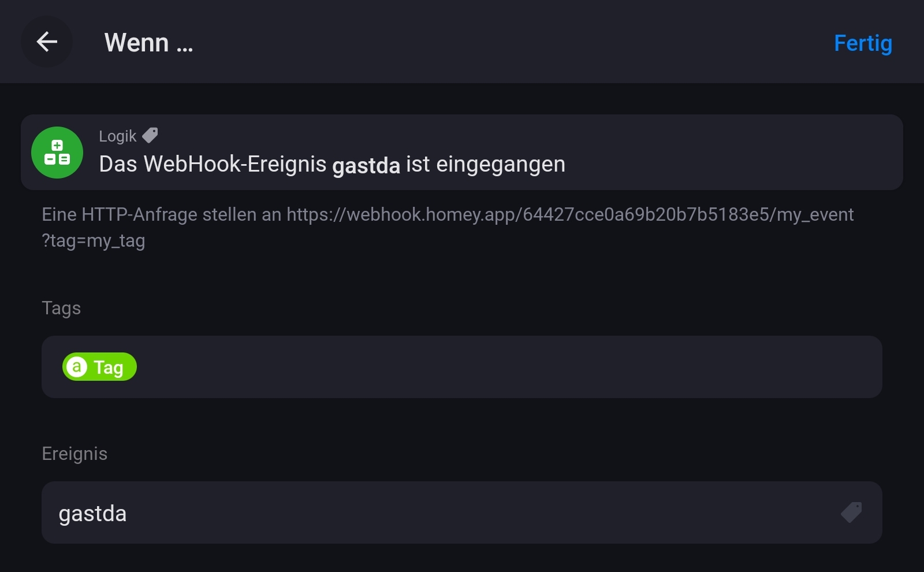Select the WebHook-Ereignis trigger card text
This screenshot has width=924, height=572.
(214, 165)
